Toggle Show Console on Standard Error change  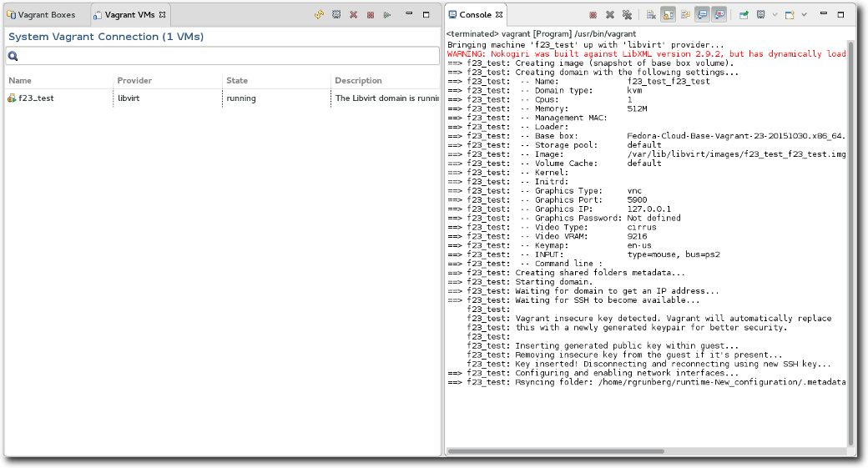click(x=719, y=15)
